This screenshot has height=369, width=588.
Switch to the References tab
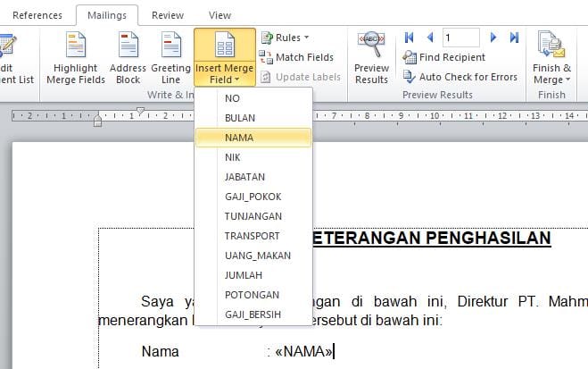pos(37,15)
